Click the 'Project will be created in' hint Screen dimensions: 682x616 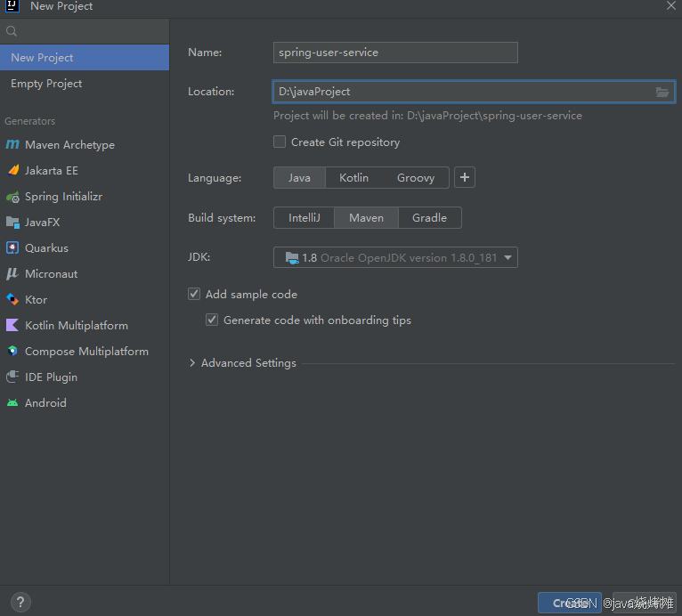427,116
